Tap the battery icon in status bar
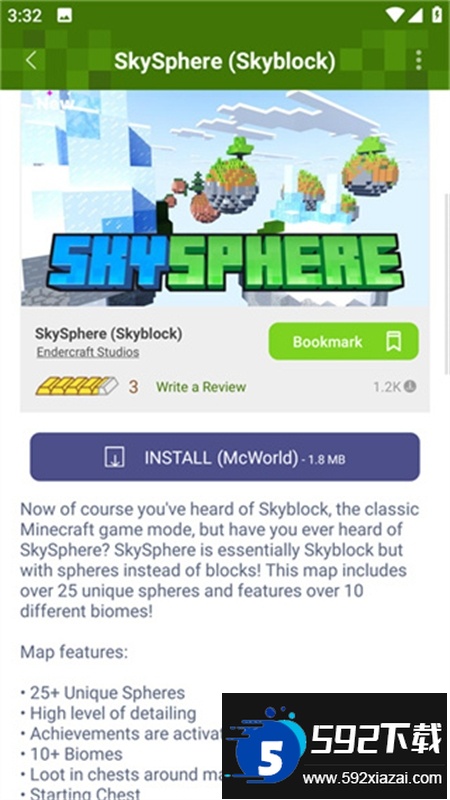Image resolution: width=450 pixels, height=800 pixels. [437, 14]
